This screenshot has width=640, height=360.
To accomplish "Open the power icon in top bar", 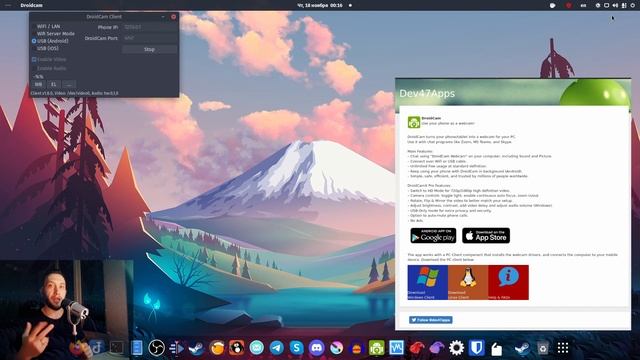I will (633, 5).
